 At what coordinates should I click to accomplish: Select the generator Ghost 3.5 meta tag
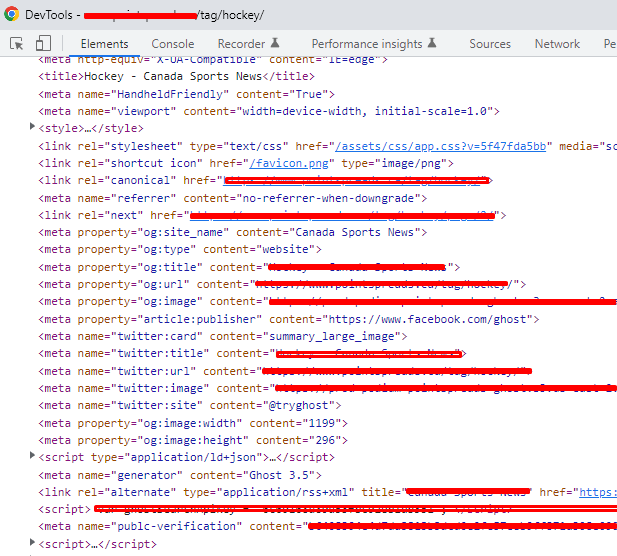tap(180, 475)
